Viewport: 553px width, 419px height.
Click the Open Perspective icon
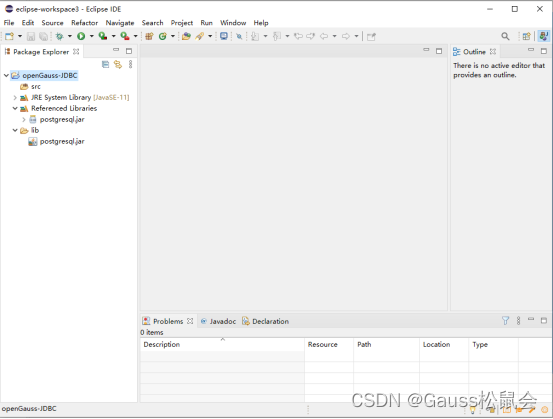click(527, 36)
